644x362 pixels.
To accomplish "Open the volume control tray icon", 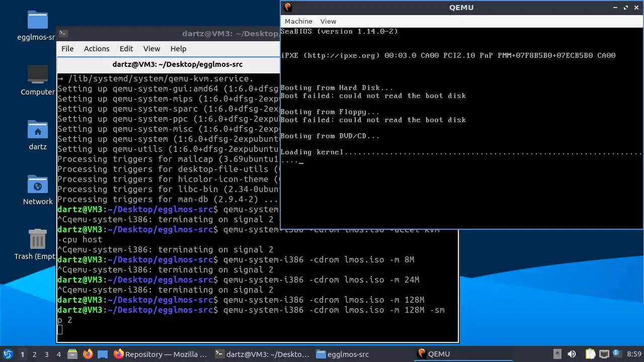I will click(572, 354).
